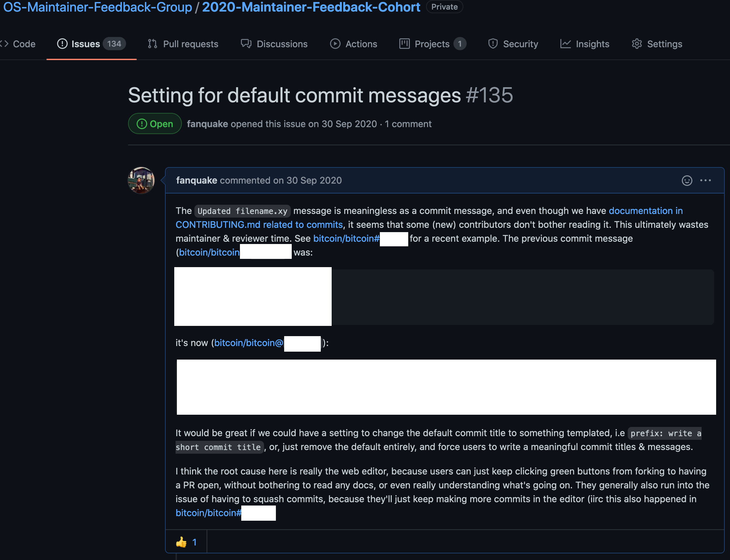730x560 pixels.
Task: Click the Actions play-circle icon
Action: point(335,44)
